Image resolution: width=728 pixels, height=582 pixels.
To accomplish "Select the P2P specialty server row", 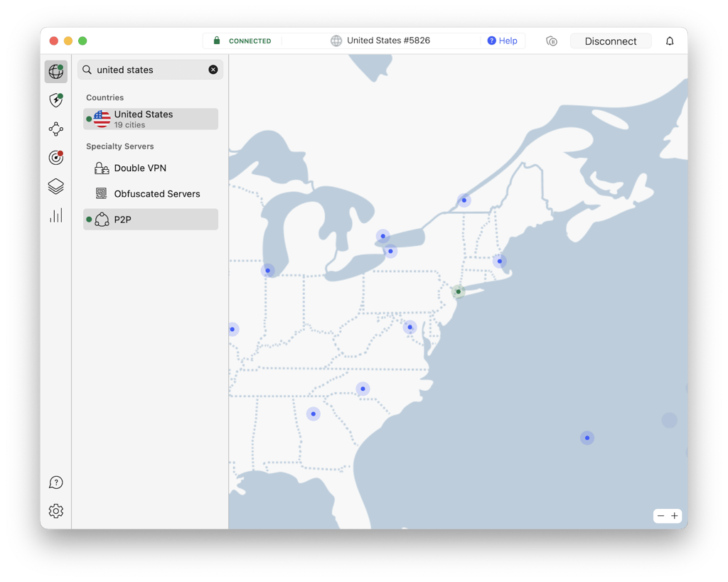I will (151, 220).
